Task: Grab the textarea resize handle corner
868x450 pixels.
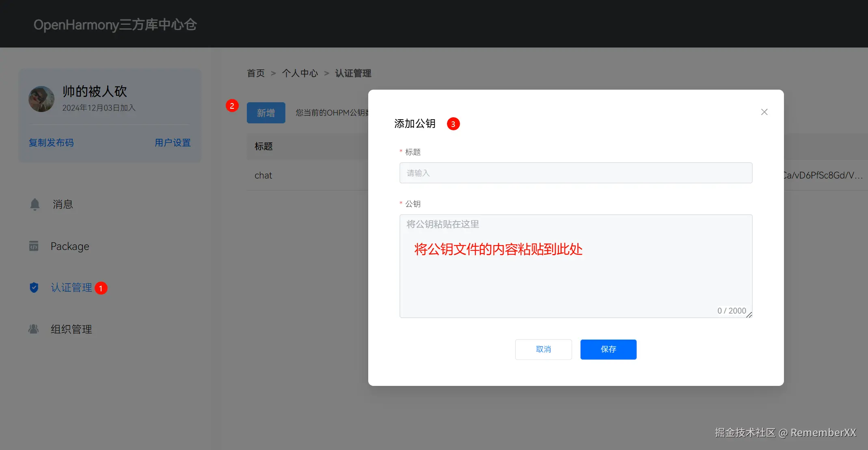Action: coord(749,315)
